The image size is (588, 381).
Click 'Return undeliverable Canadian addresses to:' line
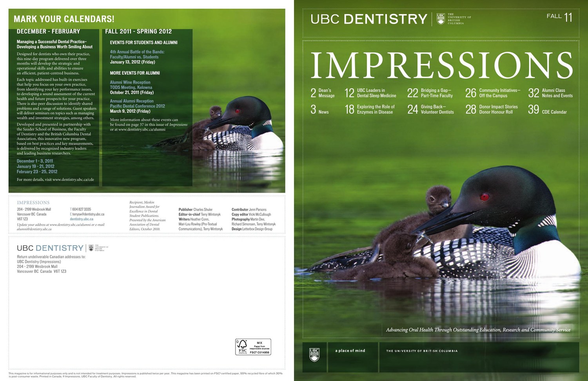point(51,257)
